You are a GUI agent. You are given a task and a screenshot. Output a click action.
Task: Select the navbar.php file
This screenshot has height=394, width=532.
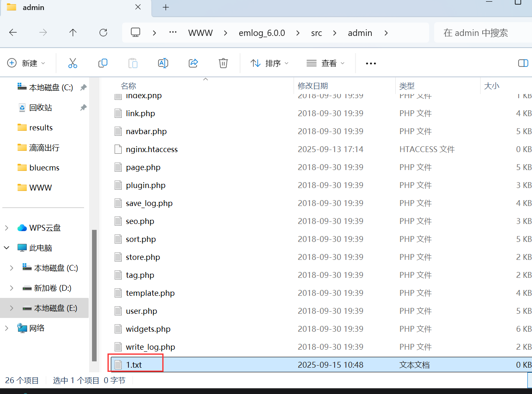pyautogui.click(x=146, y=132)
